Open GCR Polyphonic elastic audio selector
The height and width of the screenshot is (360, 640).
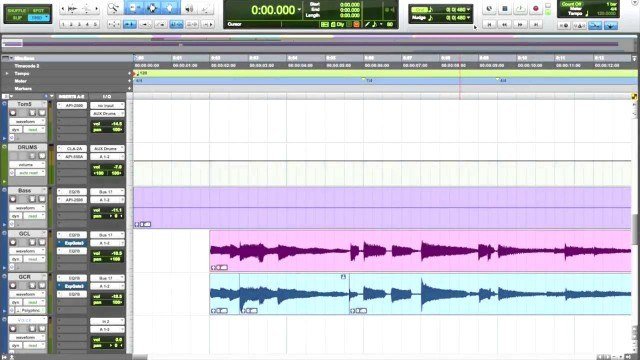coord(31,311)
